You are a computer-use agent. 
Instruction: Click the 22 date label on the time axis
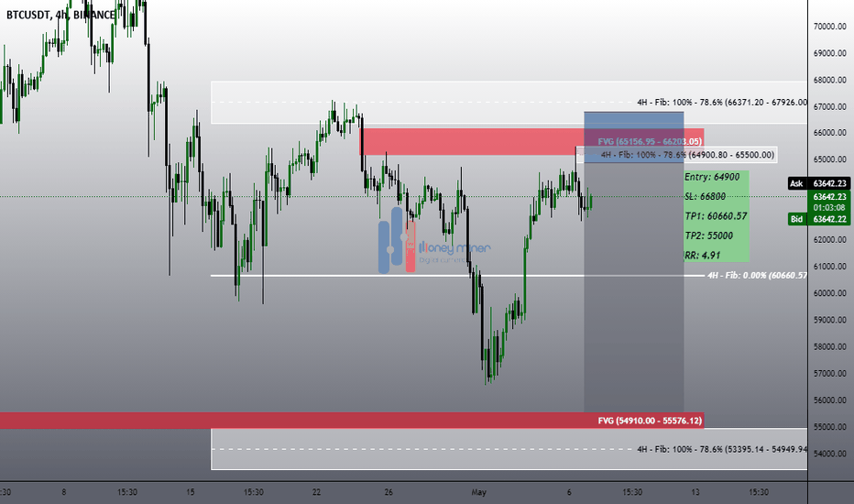pyautogui.click(x=316, y=492)
